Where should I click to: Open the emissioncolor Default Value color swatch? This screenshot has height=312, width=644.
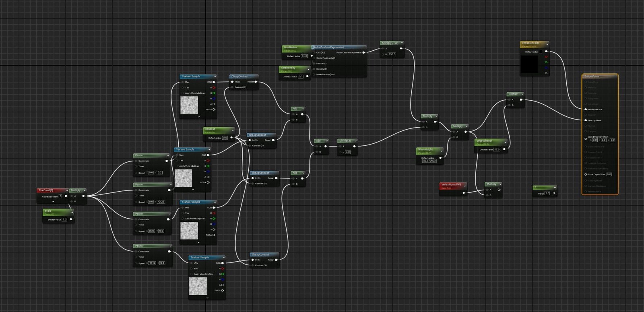click(x=541, y=52)
